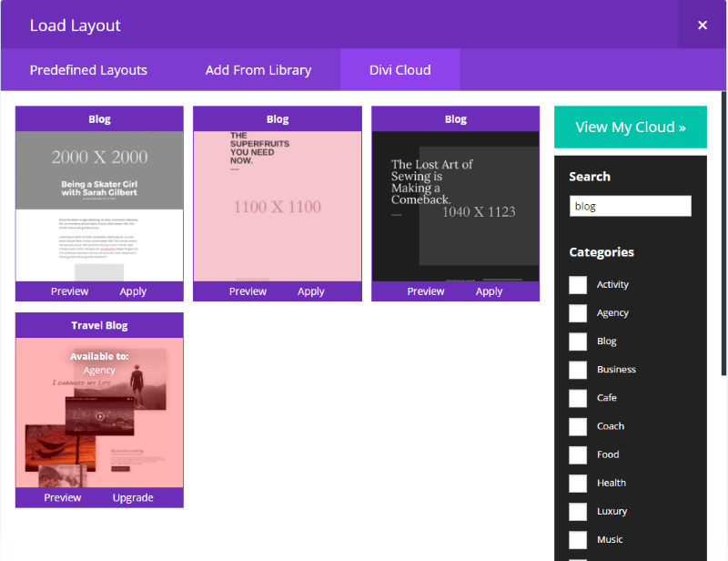Click Upgrade on the Travel Blog layout

tap(133, 498)
